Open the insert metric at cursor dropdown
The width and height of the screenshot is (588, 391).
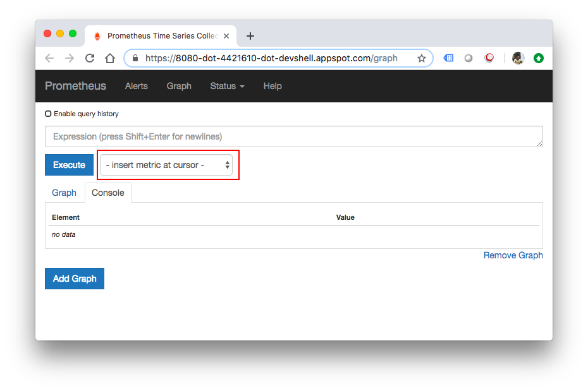click(166, 165)
